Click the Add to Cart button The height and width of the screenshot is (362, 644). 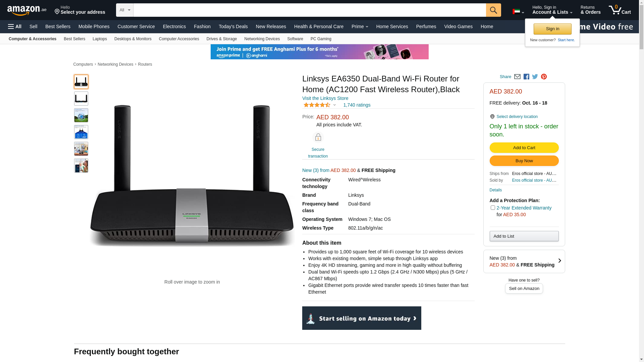524,148
